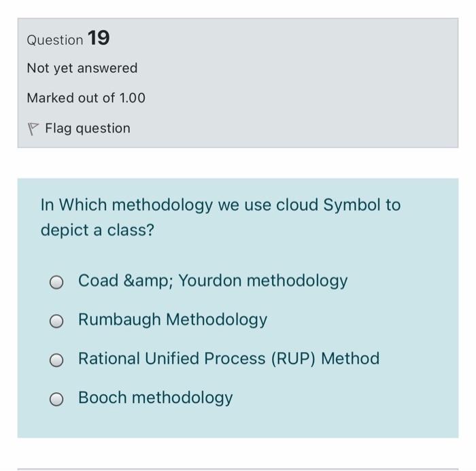
Task: Click the 'Marked out of 1.00' text
Action: coord(86,98)
